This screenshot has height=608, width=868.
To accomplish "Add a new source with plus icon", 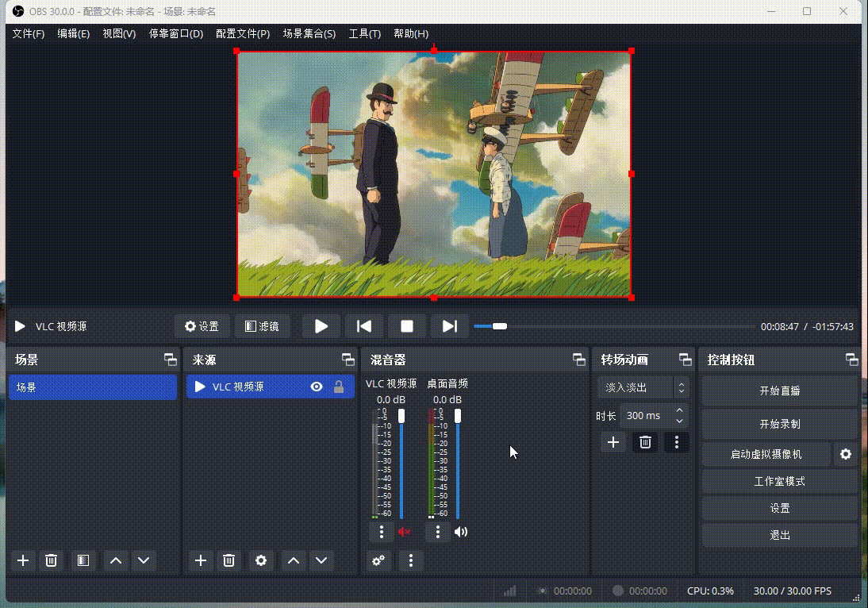I will click(x=201, y=560).
